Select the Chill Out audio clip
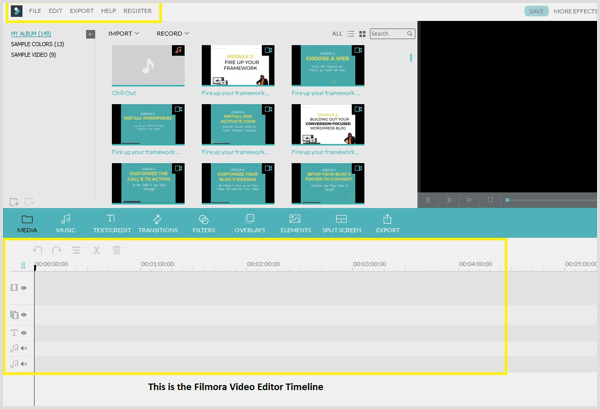This screenshot has height=409, width=600. 148,66
